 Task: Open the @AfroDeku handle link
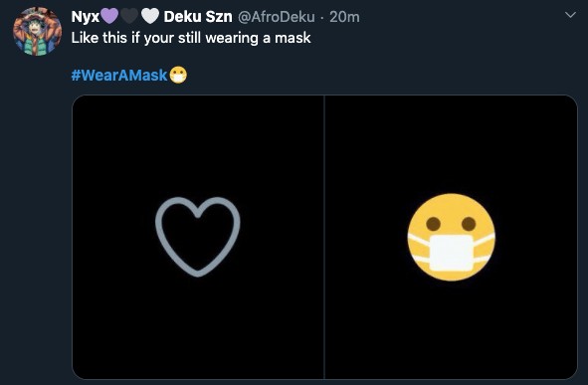click(x=277, y=17)
